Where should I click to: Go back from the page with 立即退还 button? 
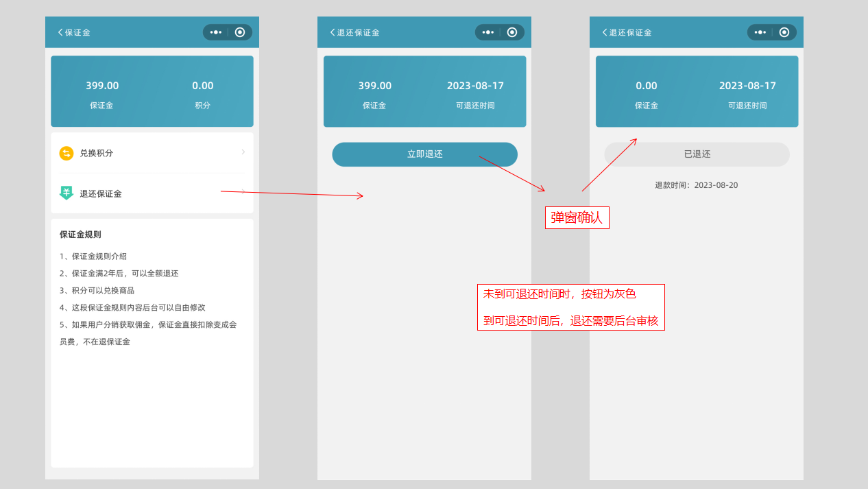coord(333,32)
